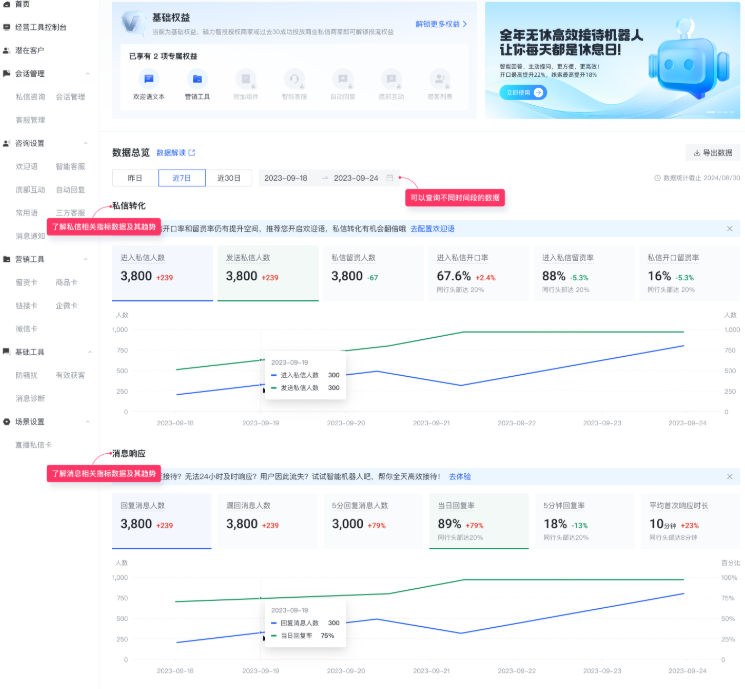This screenshot has height=689, width=745.
Task: Open 直播私信卡 under 场景设置
Action: click(34, 445)
